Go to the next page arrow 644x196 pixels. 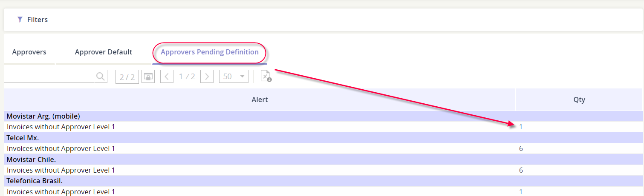pos(207,77)
